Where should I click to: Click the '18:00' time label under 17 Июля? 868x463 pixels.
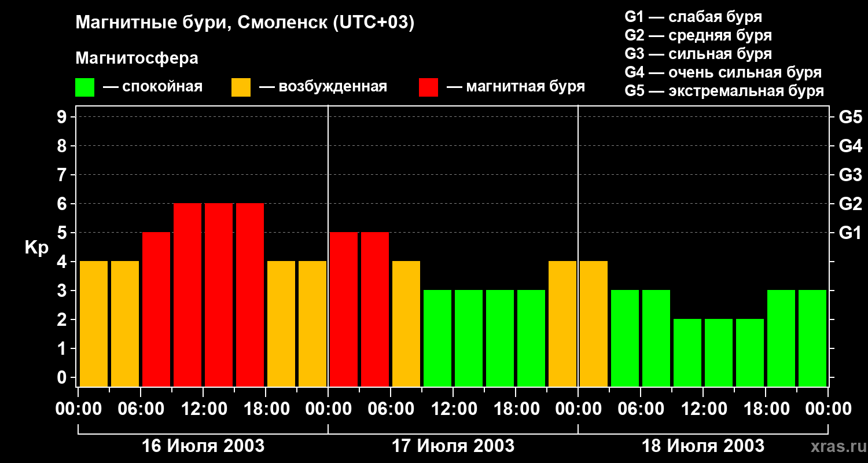pyautogui.click(x=516, y=409)
